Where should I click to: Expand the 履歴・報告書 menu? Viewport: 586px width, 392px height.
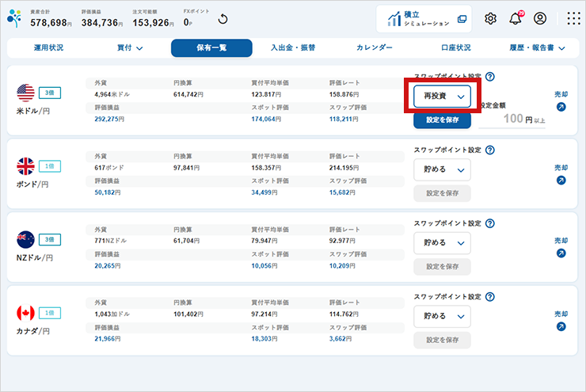[x=537, y=48]
